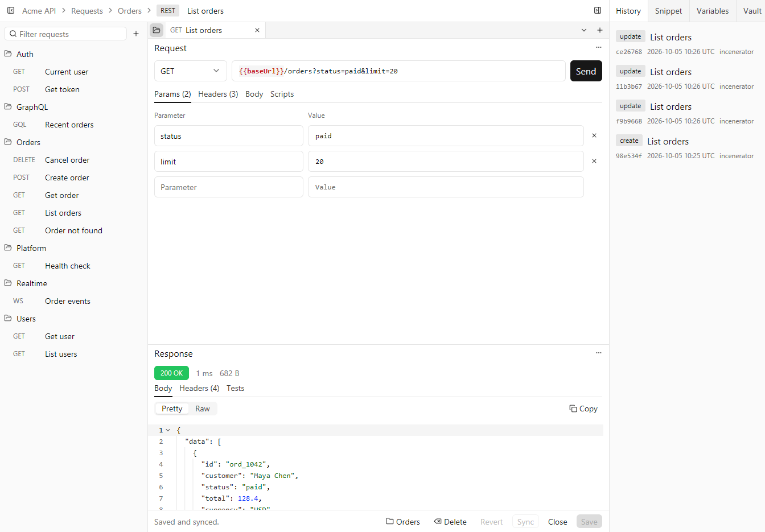This screenshot has width=765, height=532.
Task: Click the open folder icon beside tabs
Action: point(157,30)
